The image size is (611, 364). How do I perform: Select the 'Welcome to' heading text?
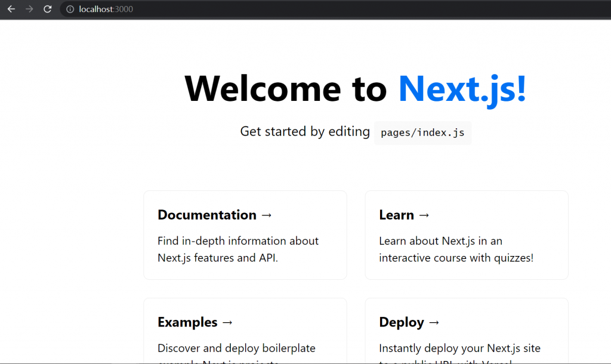(x=286, y=89)
